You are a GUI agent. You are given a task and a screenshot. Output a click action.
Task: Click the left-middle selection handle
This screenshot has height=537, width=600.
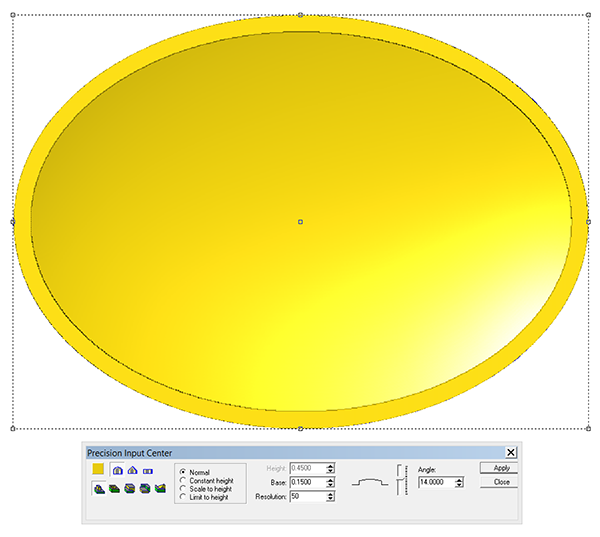point(13,222)
